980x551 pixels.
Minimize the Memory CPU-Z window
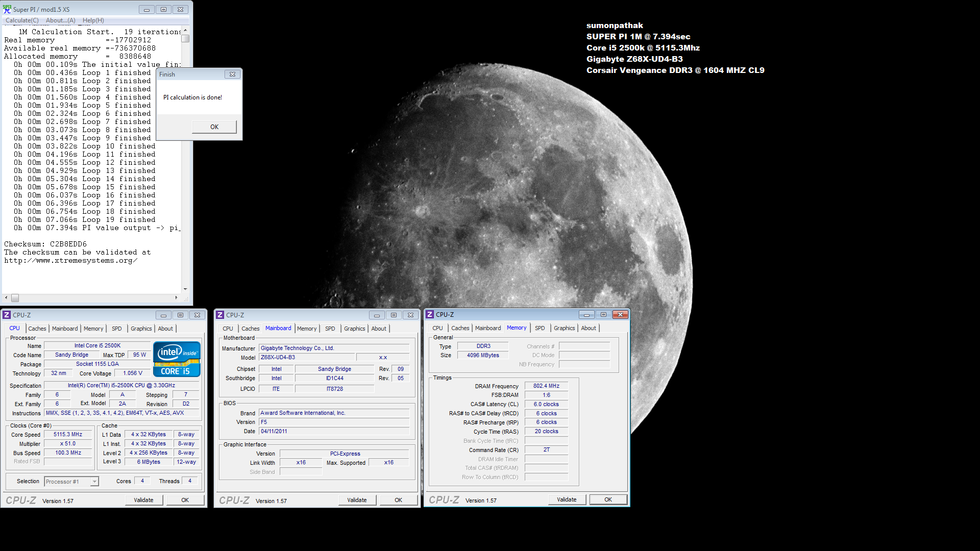(x=586, y=314)
